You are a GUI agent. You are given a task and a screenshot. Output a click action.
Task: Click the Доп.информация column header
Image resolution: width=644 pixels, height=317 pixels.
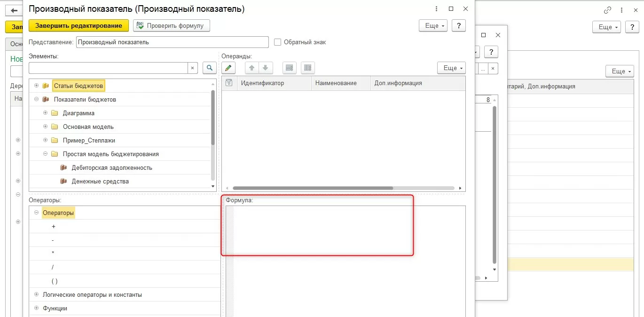pos(417,83)
